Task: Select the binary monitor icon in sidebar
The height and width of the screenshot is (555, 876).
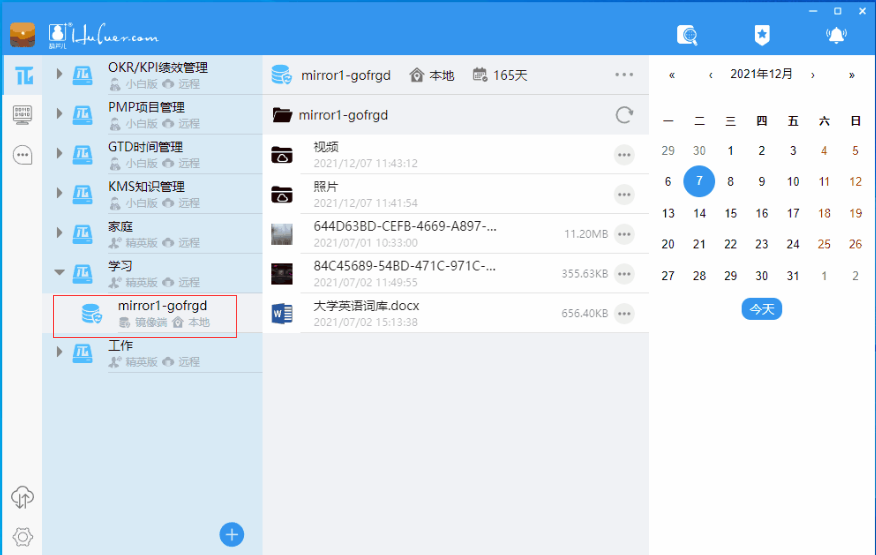Action: (22, 115)
